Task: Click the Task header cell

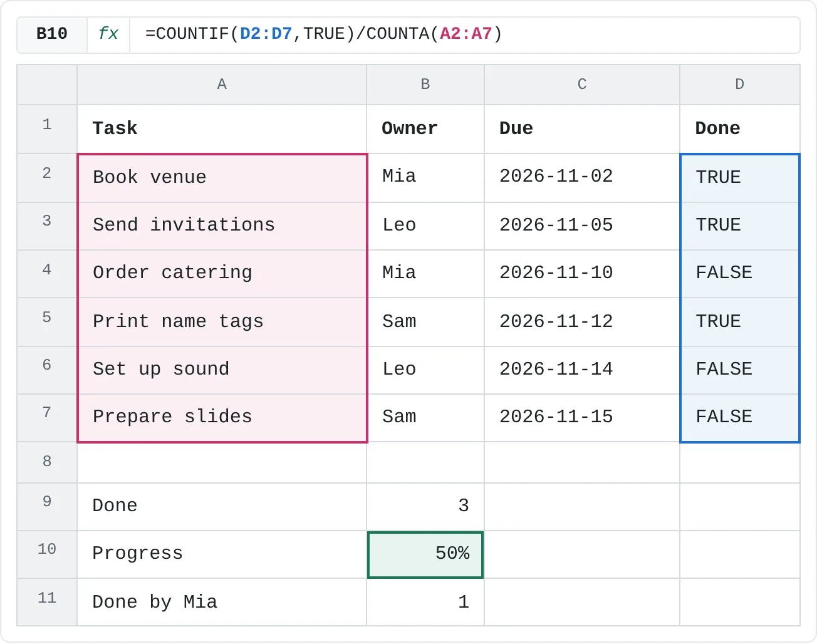Action: click(x=222, y=129)
